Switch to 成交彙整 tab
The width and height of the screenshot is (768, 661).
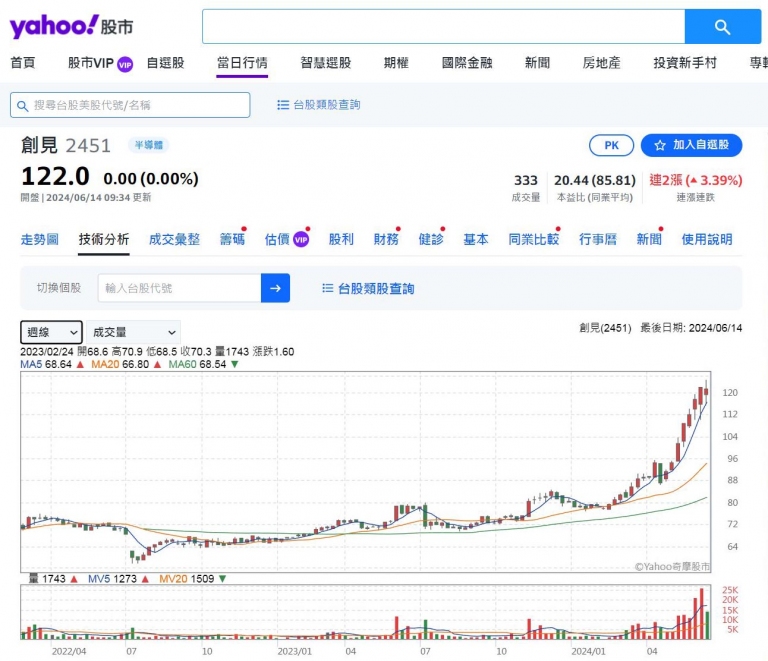tap(174, 239)
